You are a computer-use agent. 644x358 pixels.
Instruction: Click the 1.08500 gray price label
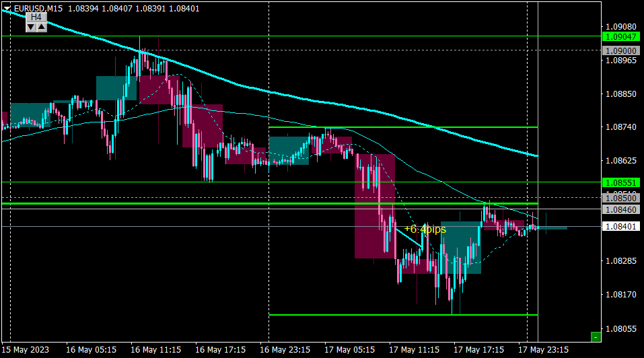621,199
